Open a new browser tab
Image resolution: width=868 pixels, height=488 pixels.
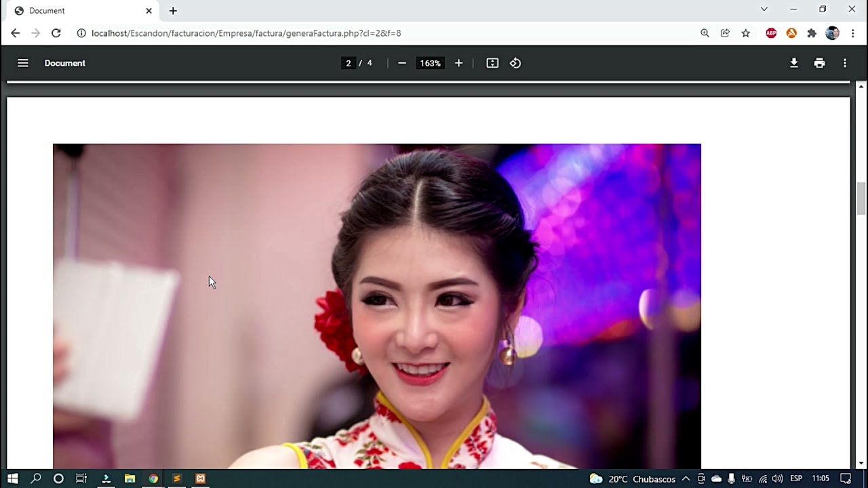tap(173, 11)
